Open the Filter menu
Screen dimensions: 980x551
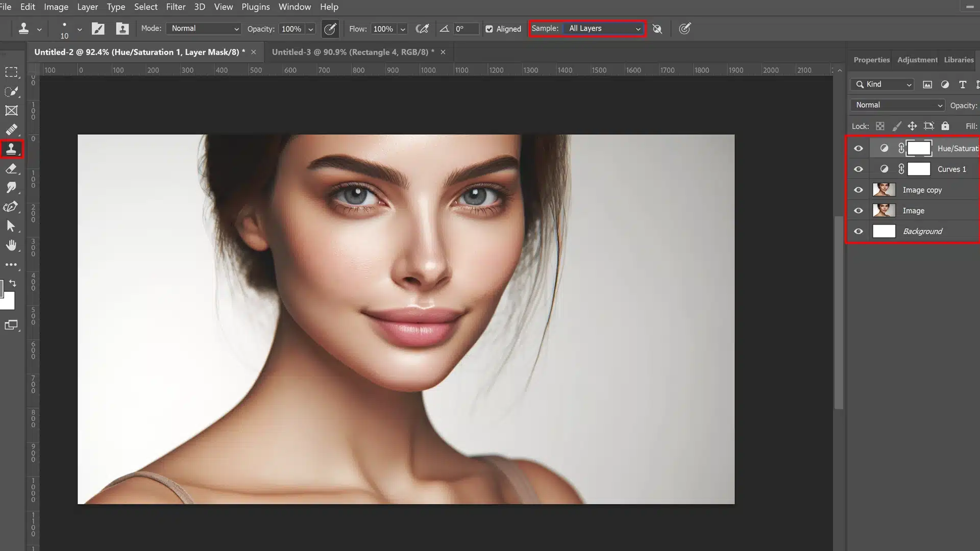pyautogui.click(x=176, y=6)
